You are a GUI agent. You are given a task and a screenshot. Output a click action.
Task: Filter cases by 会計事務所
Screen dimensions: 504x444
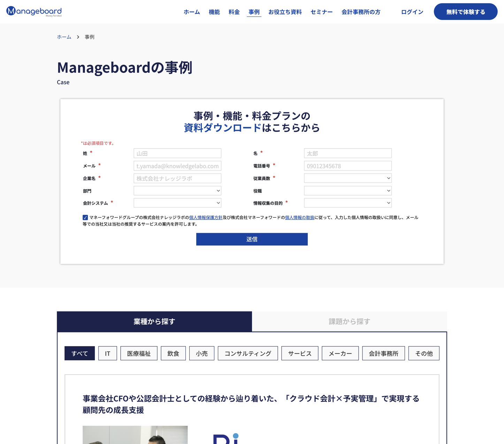click(x=383, y=353)
